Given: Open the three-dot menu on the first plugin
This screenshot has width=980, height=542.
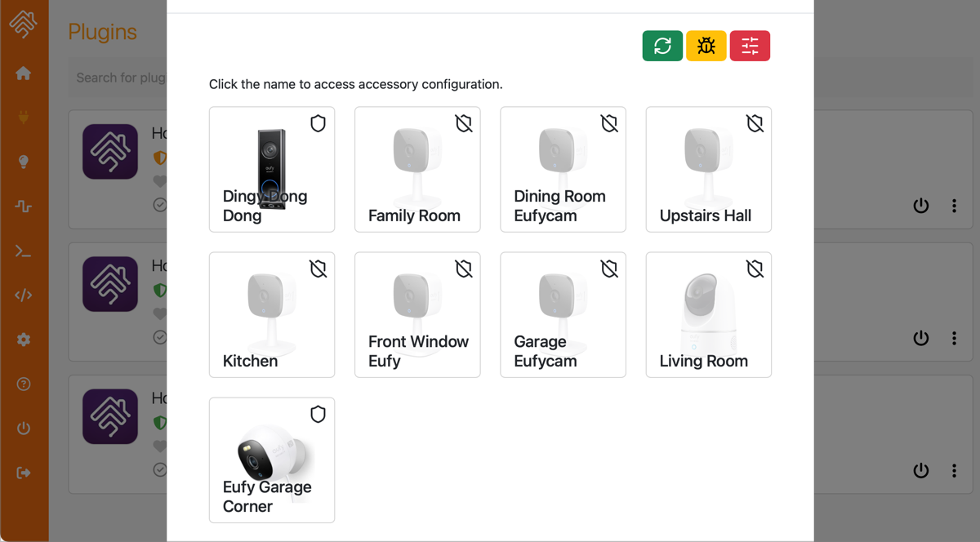Looking at the screenshot, I should tap(955, 206).
